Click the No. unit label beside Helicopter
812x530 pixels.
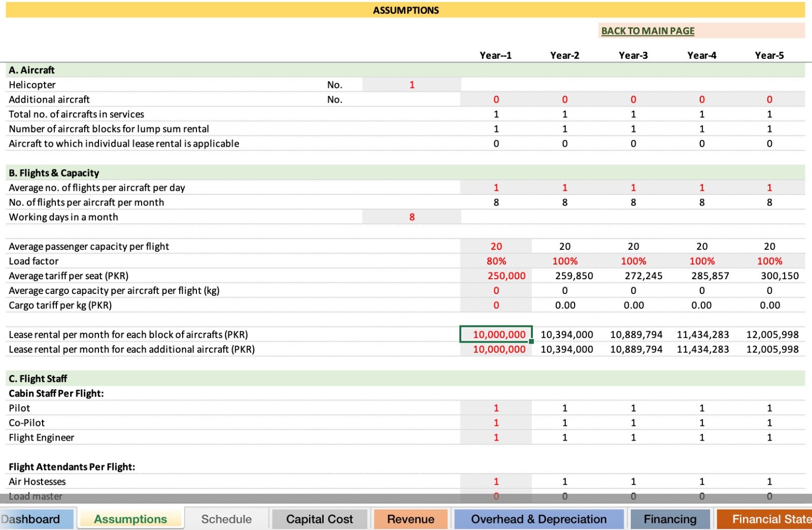334,85
